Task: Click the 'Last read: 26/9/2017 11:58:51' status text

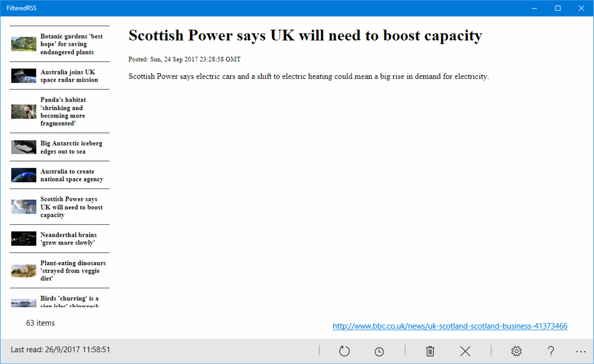Action: 60,350
